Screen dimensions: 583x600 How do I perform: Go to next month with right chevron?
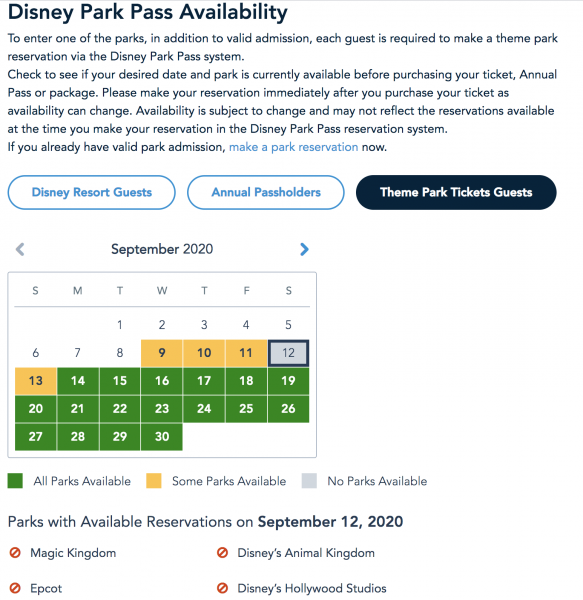(x=304, y=249)
